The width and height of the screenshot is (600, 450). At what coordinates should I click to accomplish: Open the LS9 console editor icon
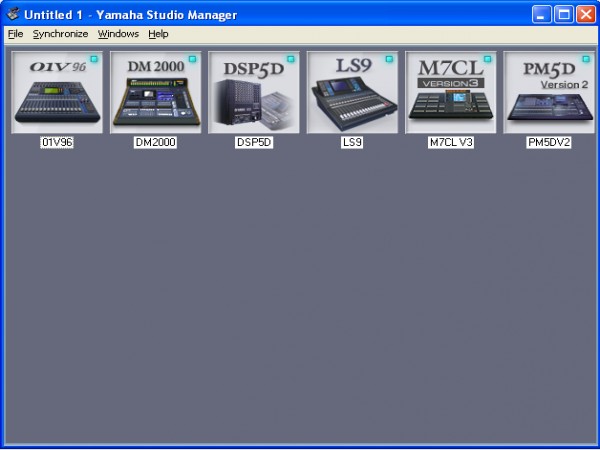pyautogui.click(x=352, y=93)
